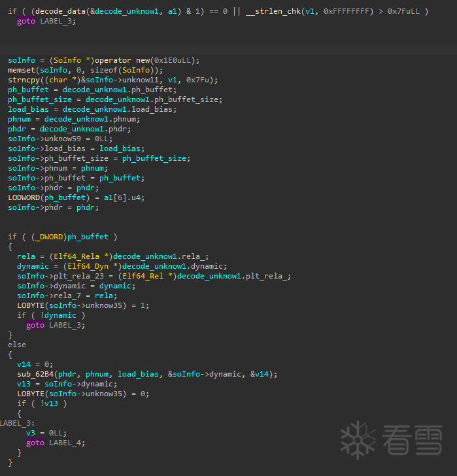Click 'goto LABEL_3;' under the decode_data condition
Viewport: 457px width, 476px height.
click(x=46, y=21)
